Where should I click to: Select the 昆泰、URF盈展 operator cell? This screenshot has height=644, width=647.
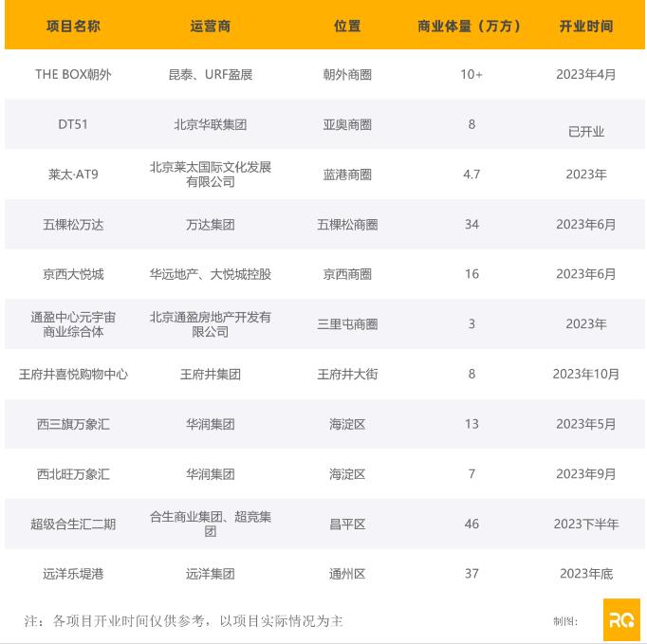click(210, 74)
